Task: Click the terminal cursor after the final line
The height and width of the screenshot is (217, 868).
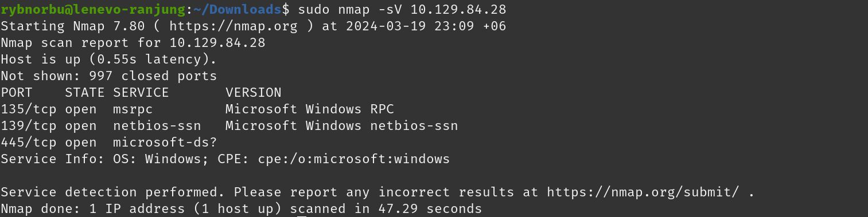Action: click(302, 215)
